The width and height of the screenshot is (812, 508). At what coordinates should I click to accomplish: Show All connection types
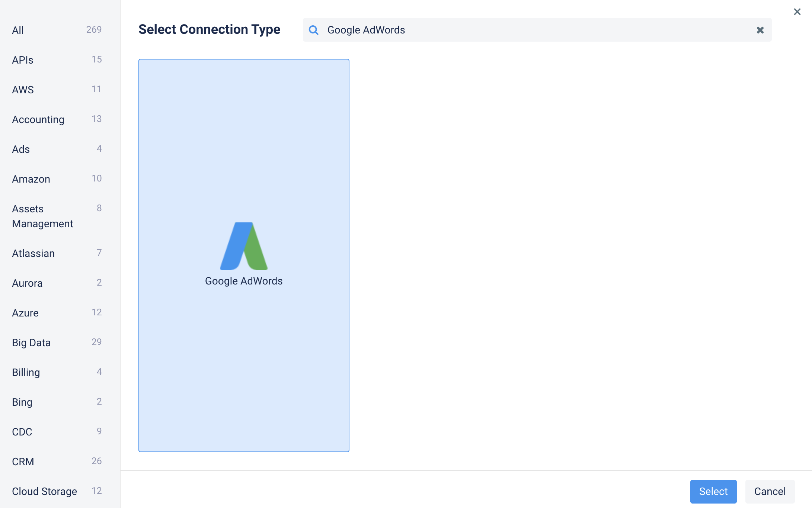pos(57,30)
